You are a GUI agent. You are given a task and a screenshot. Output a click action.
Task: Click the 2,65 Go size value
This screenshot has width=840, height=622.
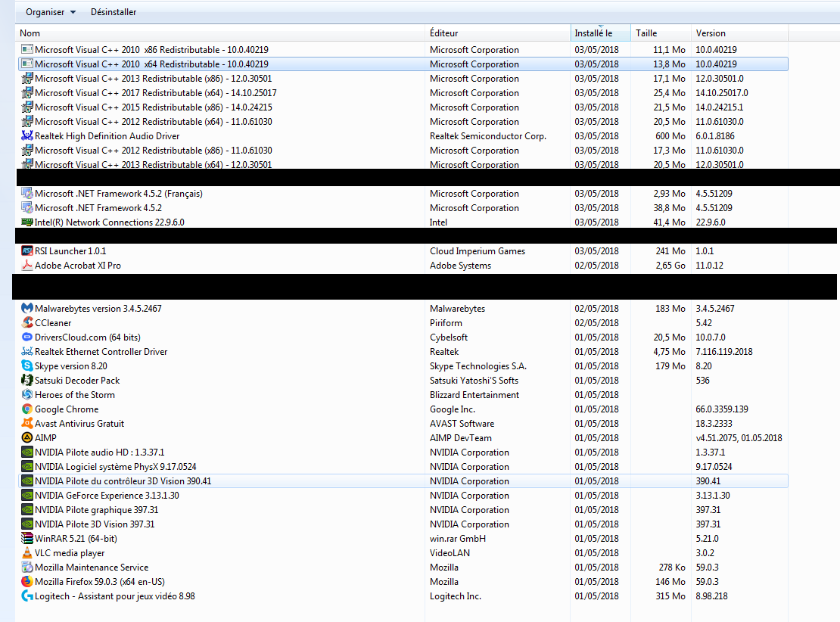click(x=670, y=265)
